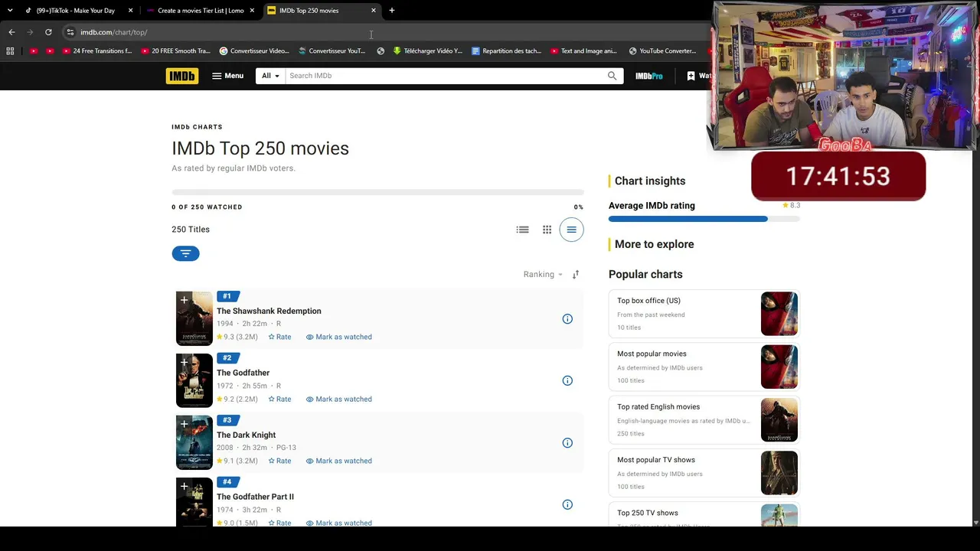Open The Godfather Part II title link
The image size is (980, 551).
coord(255,497)
